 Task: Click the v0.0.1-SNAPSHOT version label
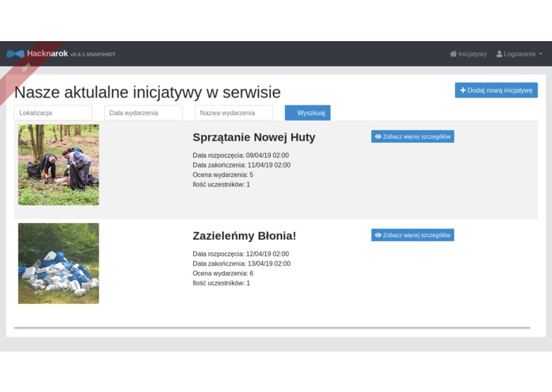coord(93,55)
